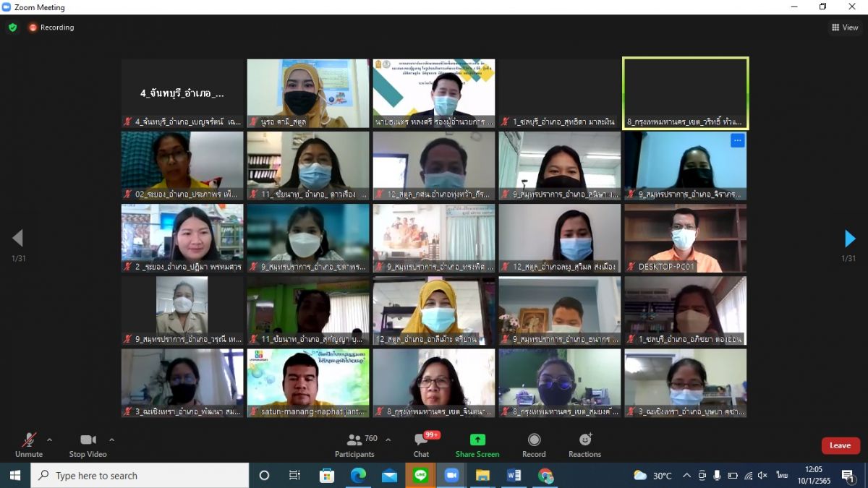Open Google Chrome from the taskbar
The image size is (868, 488).
tap(545, 475)
